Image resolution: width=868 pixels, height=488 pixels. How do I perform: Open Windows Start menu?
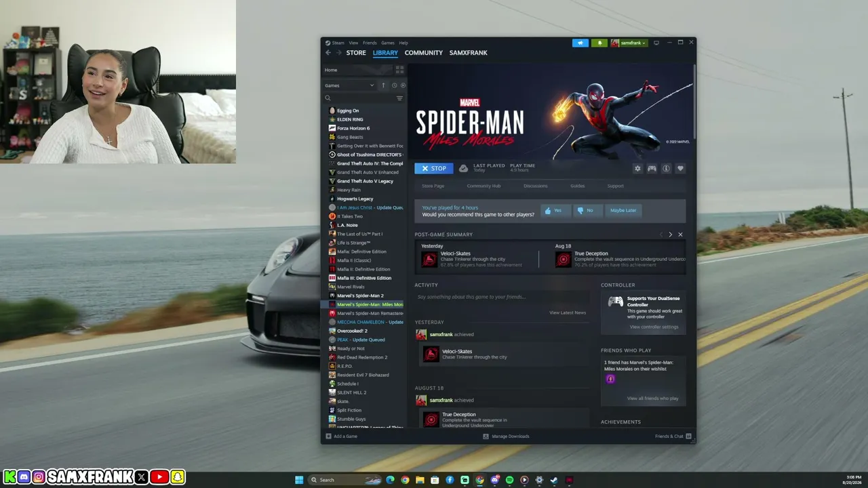[299, 480]
